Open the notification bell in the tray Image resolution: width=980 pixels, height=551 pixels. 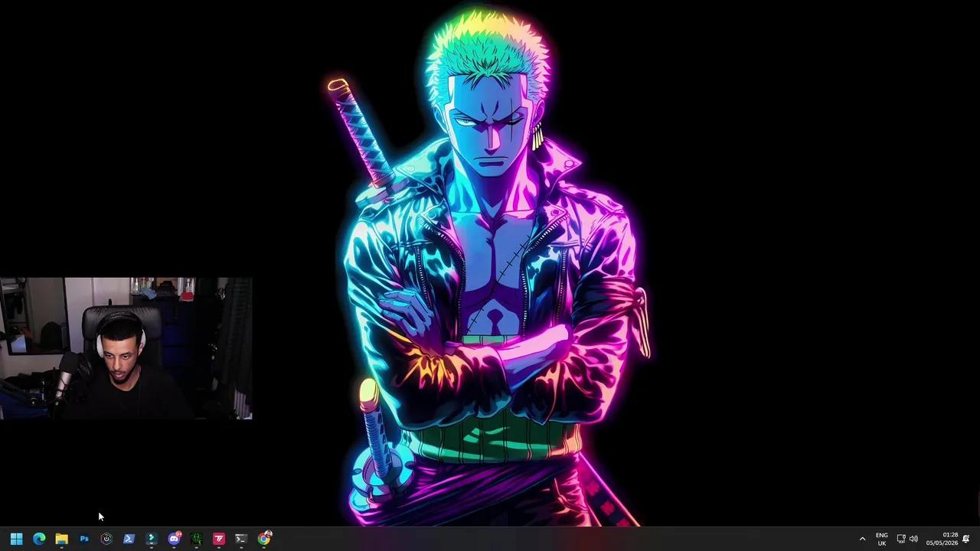(966, 539)
